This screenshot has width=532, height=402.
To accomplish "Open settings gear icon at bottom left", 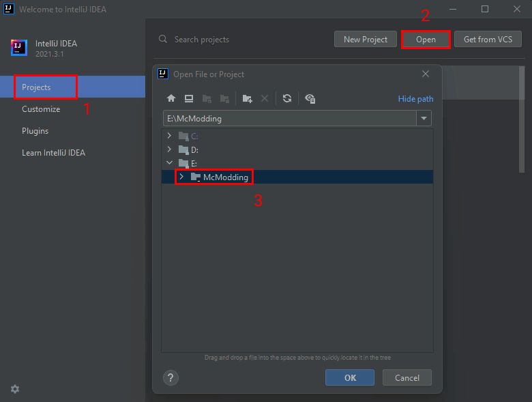I will (x=15, y=389).
